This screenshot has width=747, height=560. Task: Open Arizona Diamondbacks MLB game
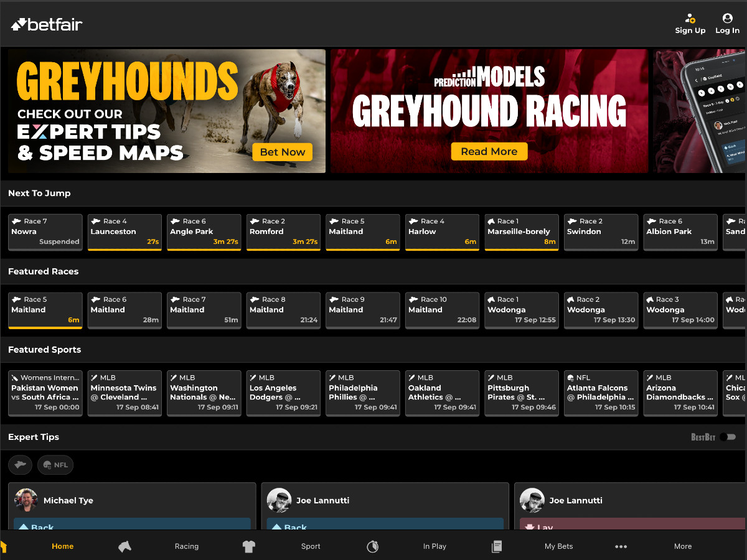pos(680,393)
